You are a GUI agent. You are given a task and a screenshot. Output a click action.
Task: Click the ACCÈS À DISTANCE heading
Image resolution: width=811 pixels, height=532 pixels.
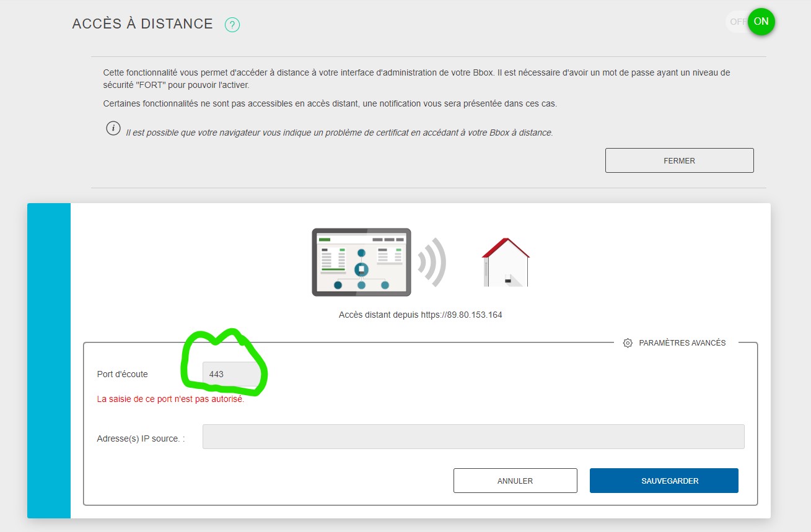(x=142, y=24)
